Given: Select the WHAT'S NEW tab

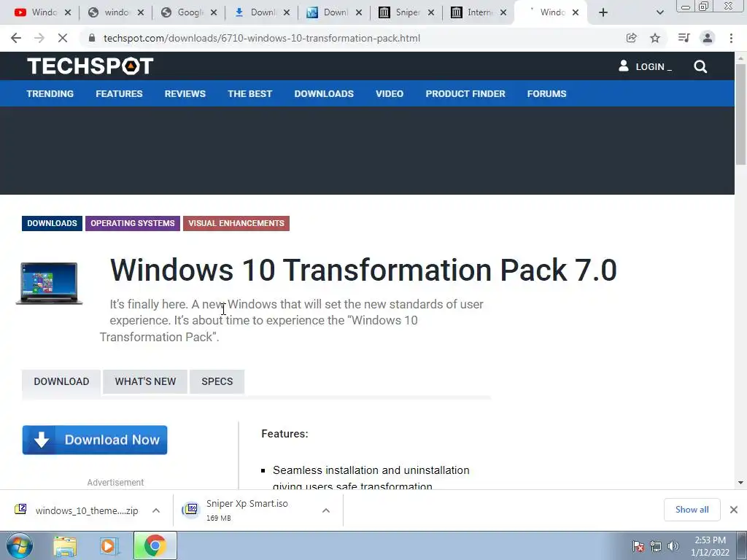Looking at the screenshot, I should (x=145, y=381).
